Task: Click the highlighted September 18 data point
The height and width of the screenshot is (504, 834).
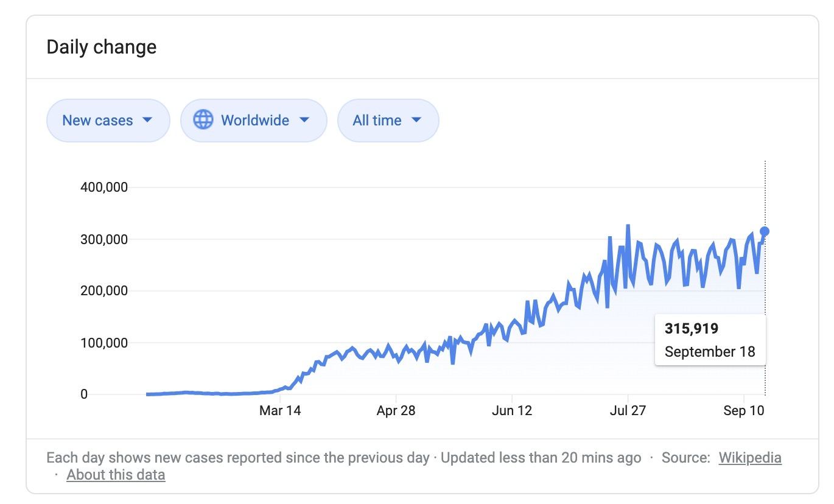Action: click(765, 231)
